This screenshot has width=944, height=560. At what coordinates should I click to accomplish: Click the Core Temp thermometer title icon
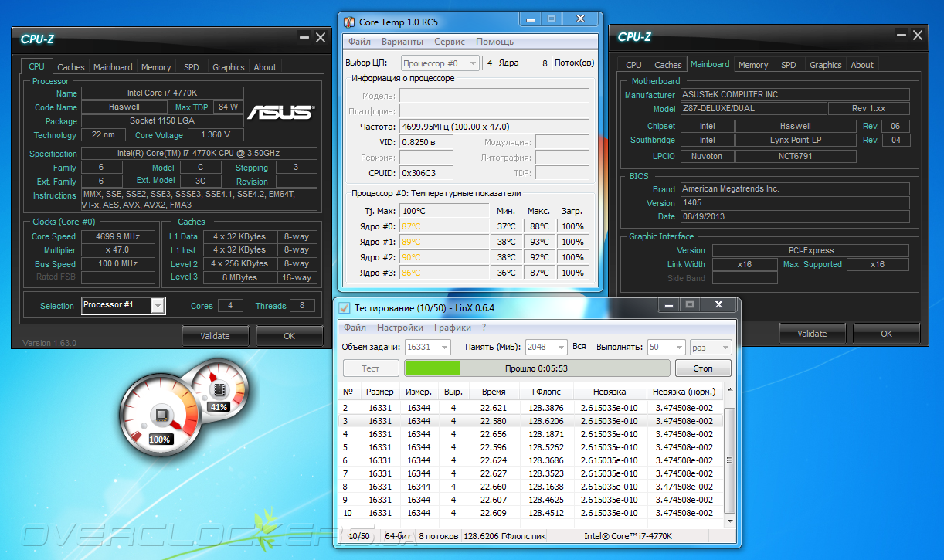(x=349, y=22)
